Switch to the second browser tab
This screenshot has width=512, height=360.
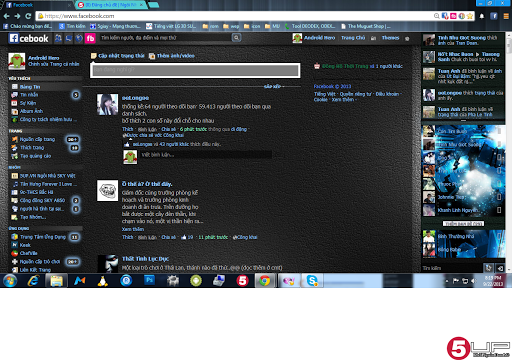point(111,5)
